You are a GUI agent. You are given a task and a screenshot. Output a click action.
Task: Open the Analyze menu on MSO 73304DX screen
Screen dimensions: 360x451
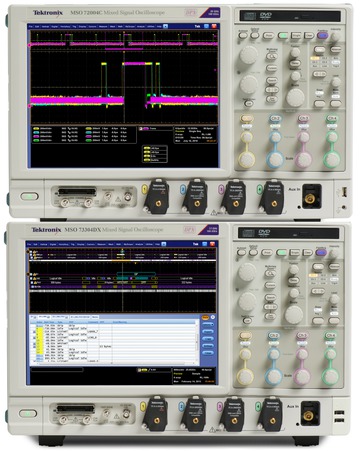[139, 244]
